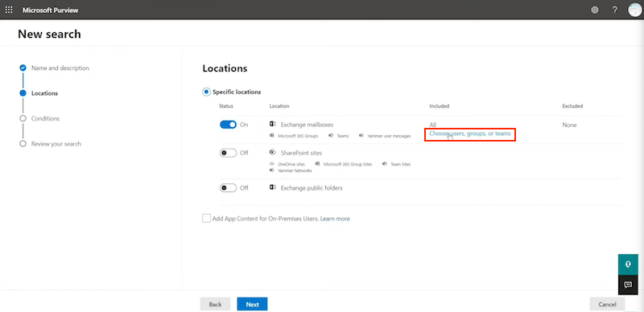Click the completed Name and description checkmark
Screen dimensions: 644x312
click(x=23, y=68)
